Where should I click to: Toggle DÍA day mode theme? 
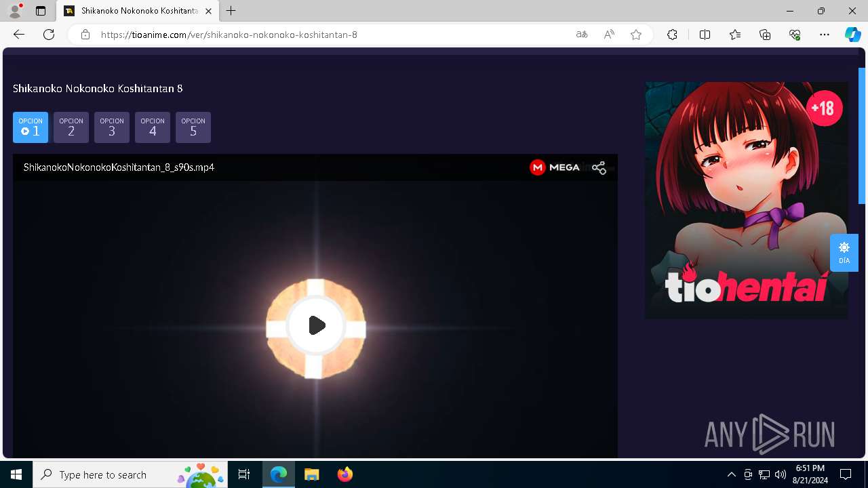844,253
